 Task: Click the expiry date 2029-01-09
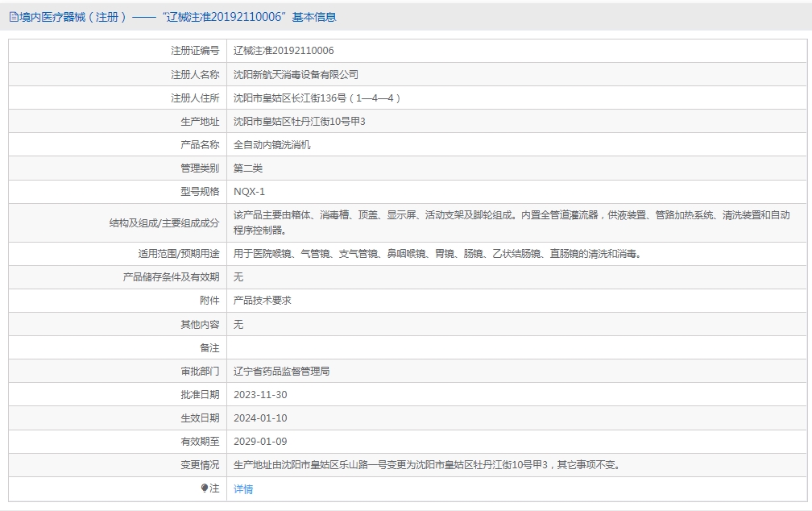click(x=260, y=442)
